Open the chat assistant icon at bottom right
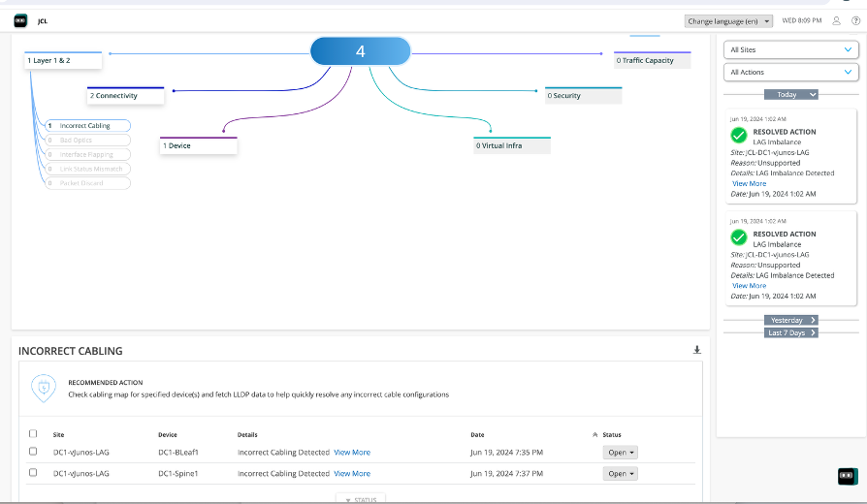This screenshot has height=504, width=867. pos(847,476)
